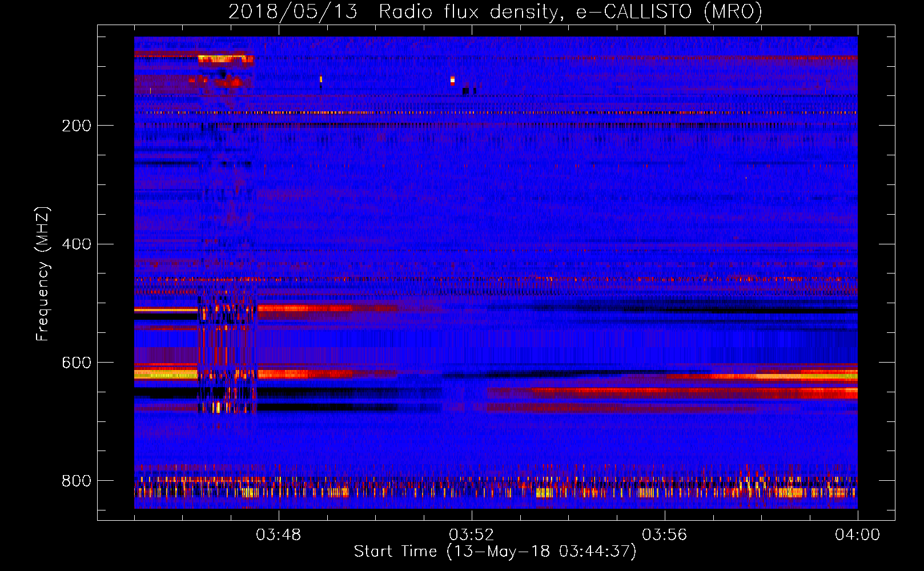Click the 800 frequency tick label
The width and height of the screenshot is (924, 571).
coord(77,481)
